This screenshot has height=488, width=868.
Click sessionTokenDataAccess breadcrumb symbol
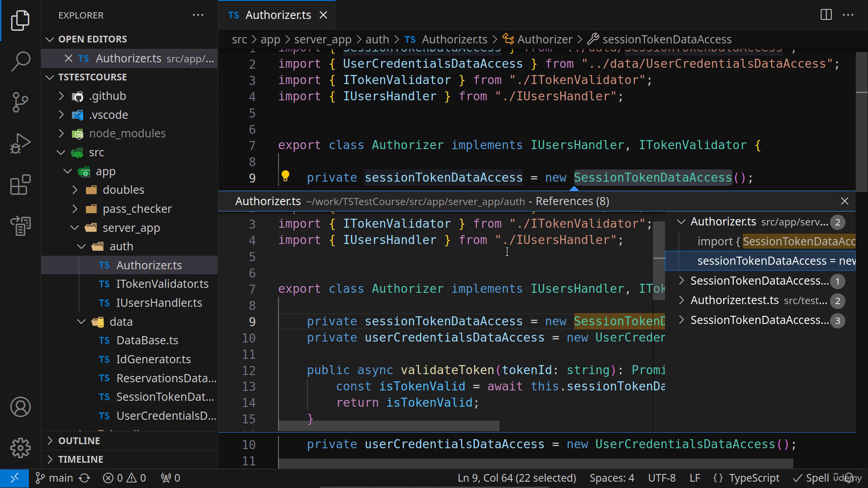click(666, 39)
